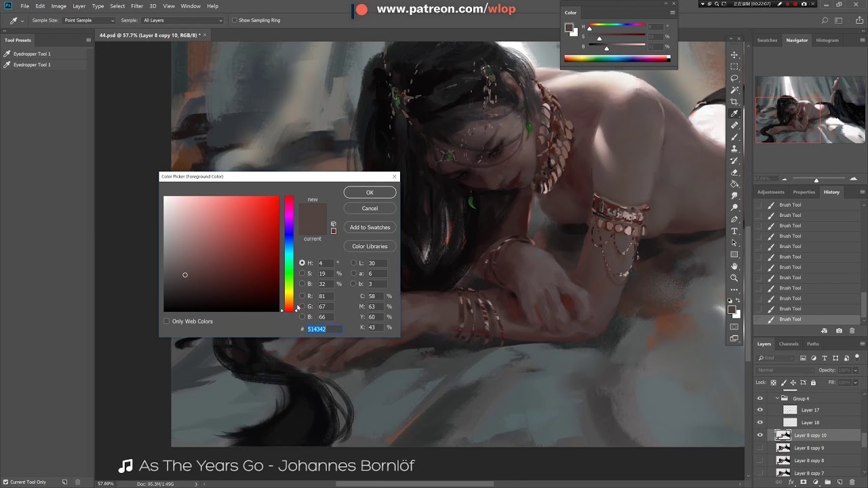Screen dimensions: 868x488
Task: Select the Zoom tool
Action: (x=734, y=278)
